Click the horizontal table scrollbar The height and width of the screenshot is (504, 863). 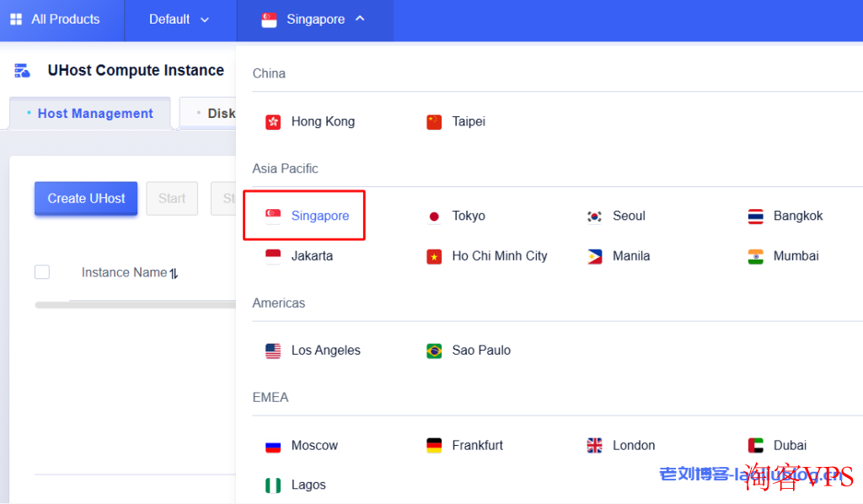135,305
